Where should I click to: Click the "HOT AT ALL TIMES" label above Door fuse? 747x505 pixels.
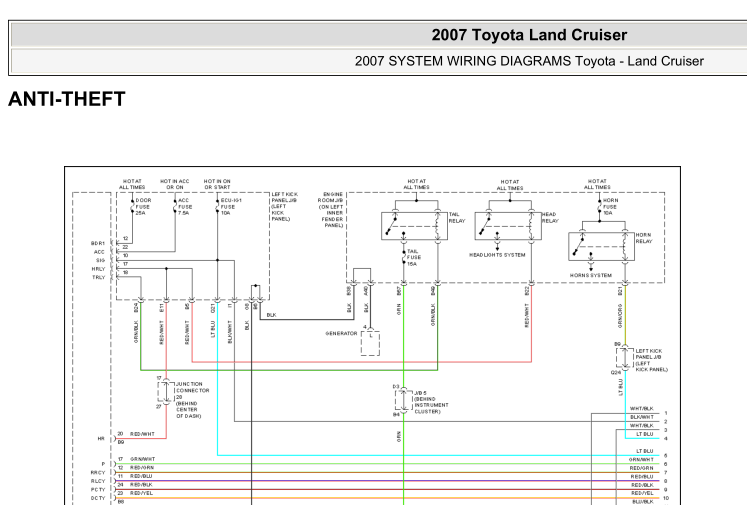[132, 184]
